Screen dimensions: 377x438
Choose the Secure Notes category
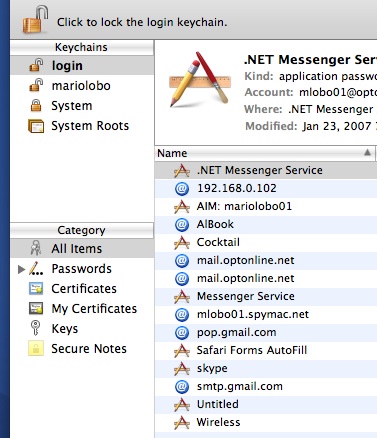click(x=82, y=349)
